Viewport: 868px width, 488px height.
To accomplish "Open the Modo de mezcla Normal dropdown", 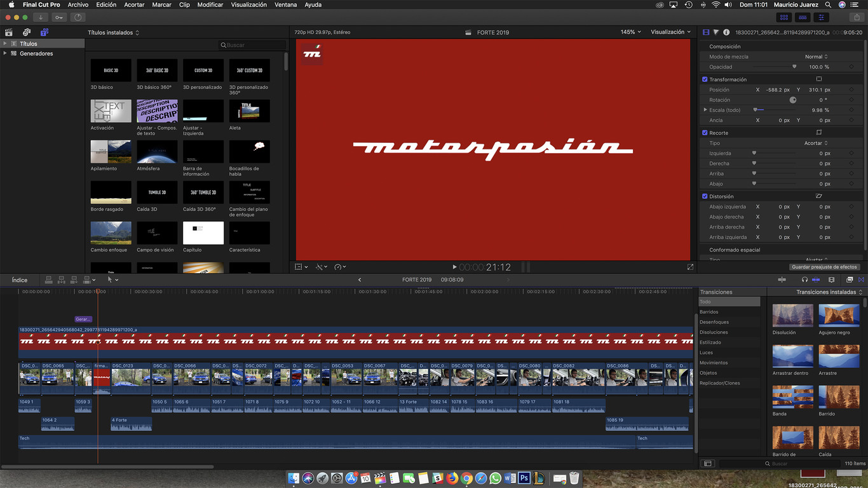I will pos(816,57).
